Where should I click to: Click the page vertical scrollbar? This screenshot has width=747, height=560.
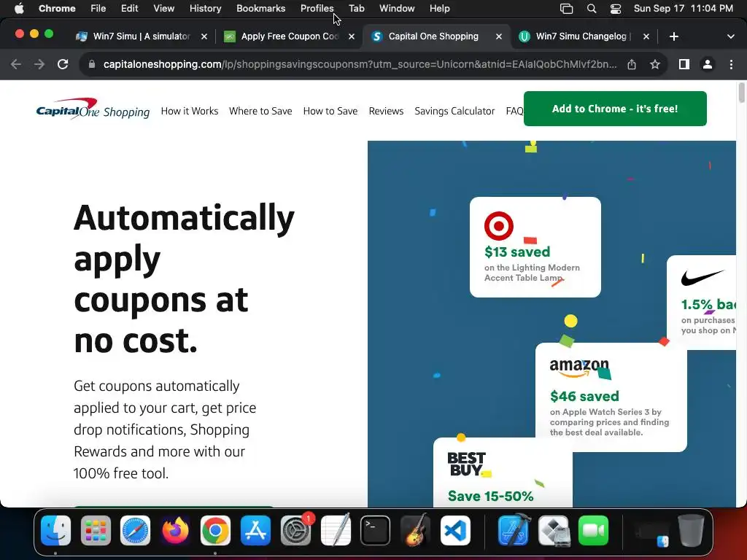(741, 92)
